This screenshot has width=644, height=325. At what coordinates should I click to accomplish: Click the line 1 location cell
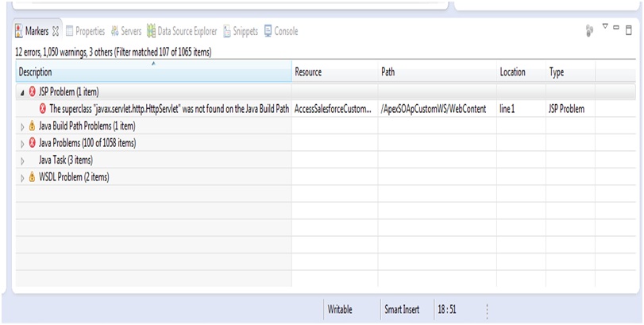click(x=521, y=109)
